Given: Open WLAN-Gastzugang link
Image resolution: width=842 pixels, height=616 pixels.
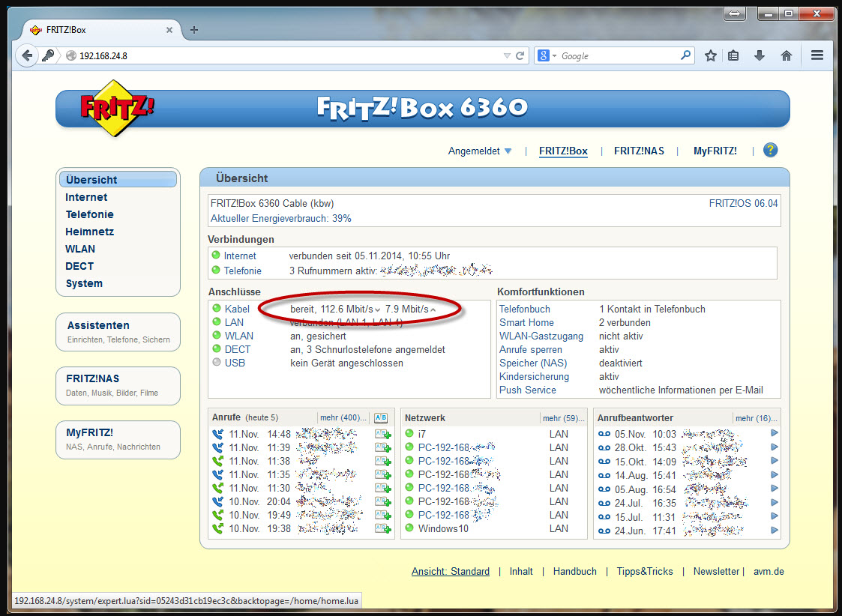Looking at the screenshot, I should 541,336.
